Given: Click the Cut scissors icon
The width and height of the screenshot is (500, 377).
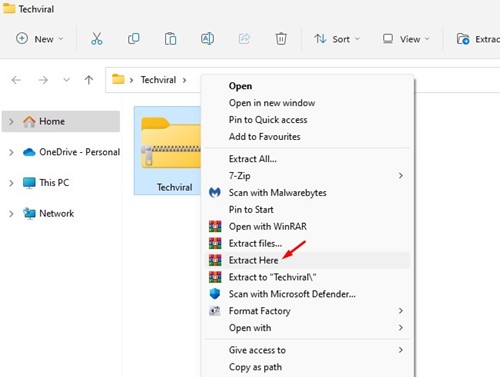Looking at the screenshot, I should [x=97, y=39].
